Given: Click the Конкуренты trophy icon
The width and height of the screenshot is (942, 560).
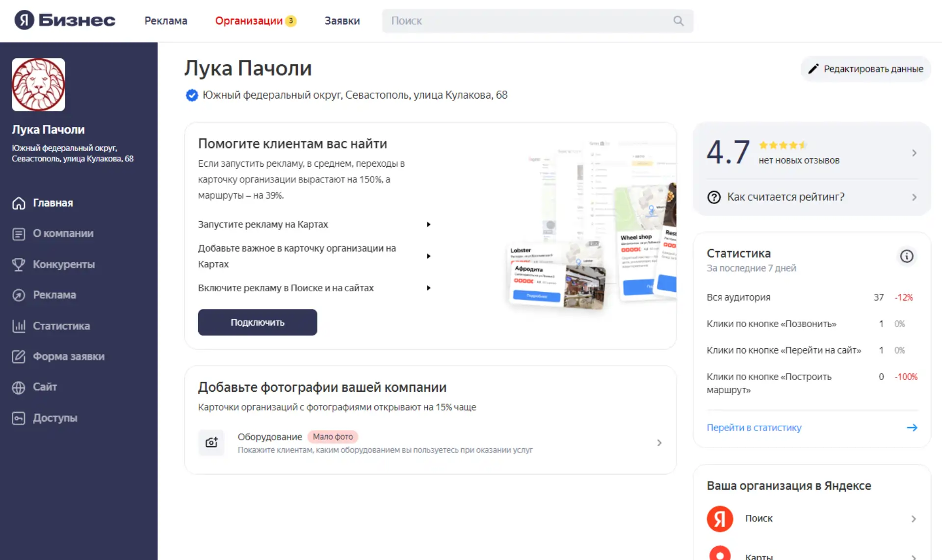Looking at the screenshot, I should [19, 264].
